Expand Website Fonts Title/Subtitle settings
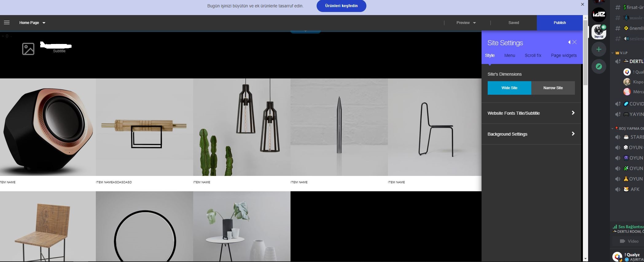This screenshot has width=644, height=262. tap(531, 113)
